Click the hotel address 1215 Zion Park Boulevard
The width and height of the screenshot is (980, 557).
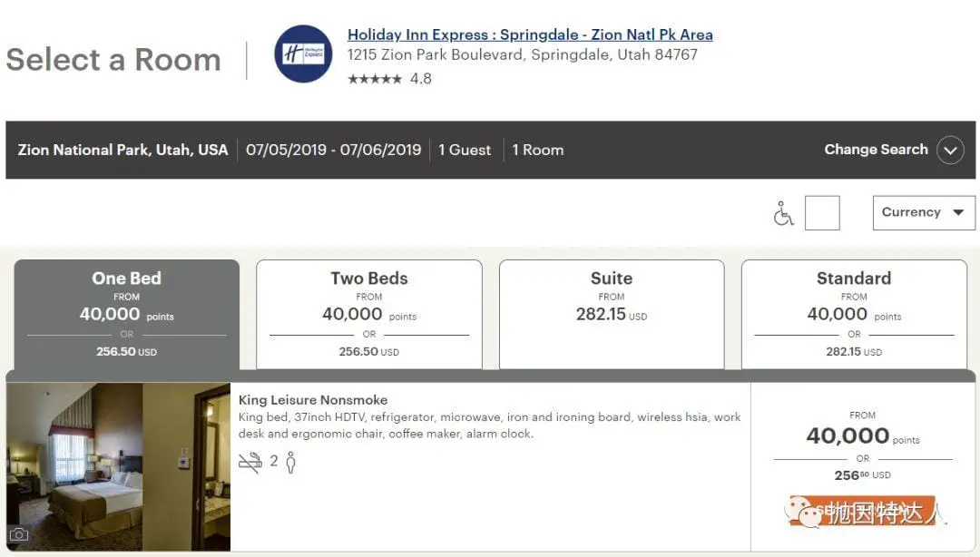(x=522, y=54)
